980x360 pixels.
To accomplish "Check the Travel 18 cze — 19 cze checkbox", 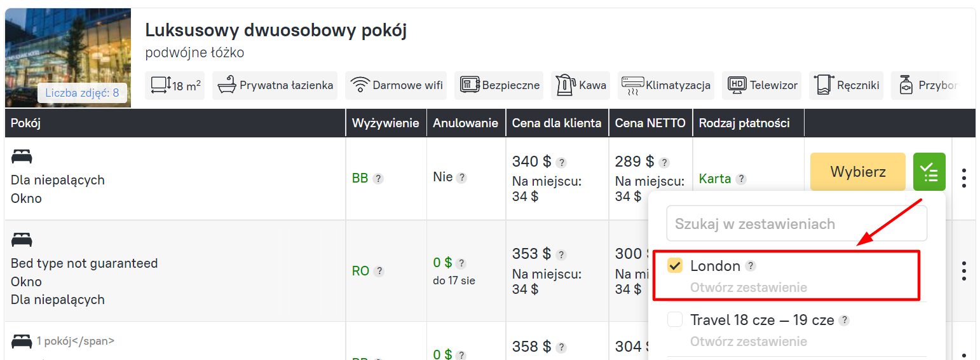I will pyautogui.click(x=675, y=320).
